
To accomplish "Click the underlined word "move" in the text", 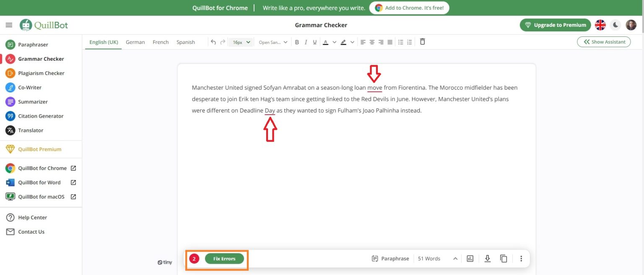I will click(374, 87).
